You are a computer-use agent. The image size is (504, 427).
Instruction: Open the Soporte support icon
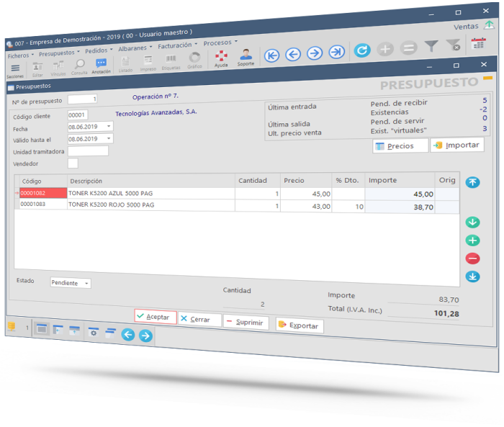pyautogui.click(x=246, y=57)
